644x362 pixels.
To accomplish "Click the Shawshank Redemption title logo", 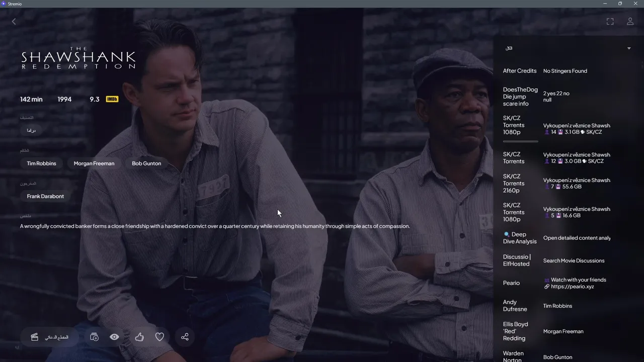I will coord(78,58).
